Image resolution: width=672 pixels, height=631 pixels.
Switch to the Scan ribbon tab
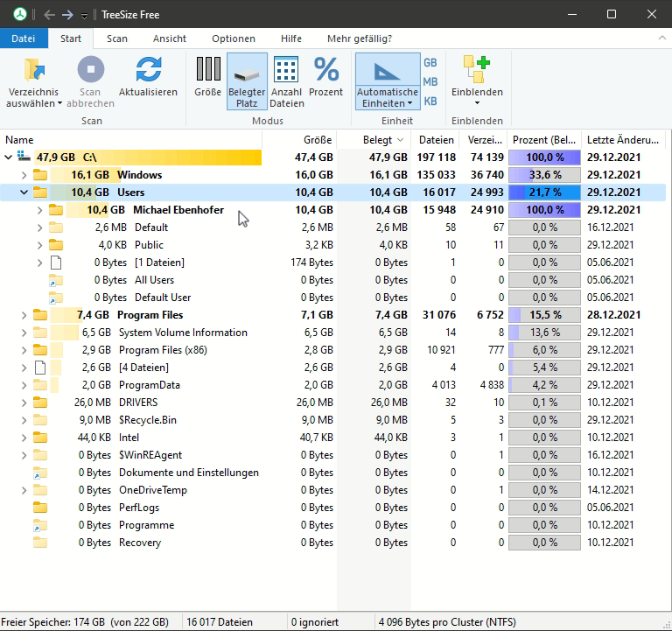pos(117,39)
